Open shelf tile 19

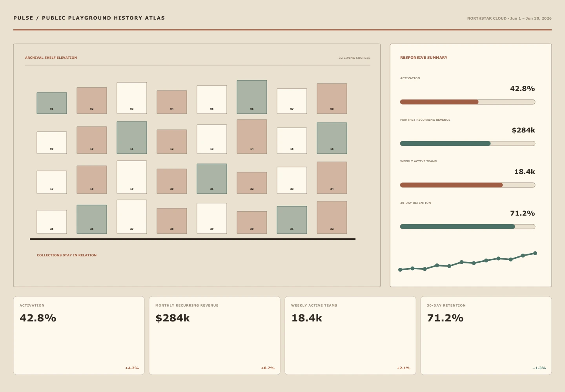[132, 177]
